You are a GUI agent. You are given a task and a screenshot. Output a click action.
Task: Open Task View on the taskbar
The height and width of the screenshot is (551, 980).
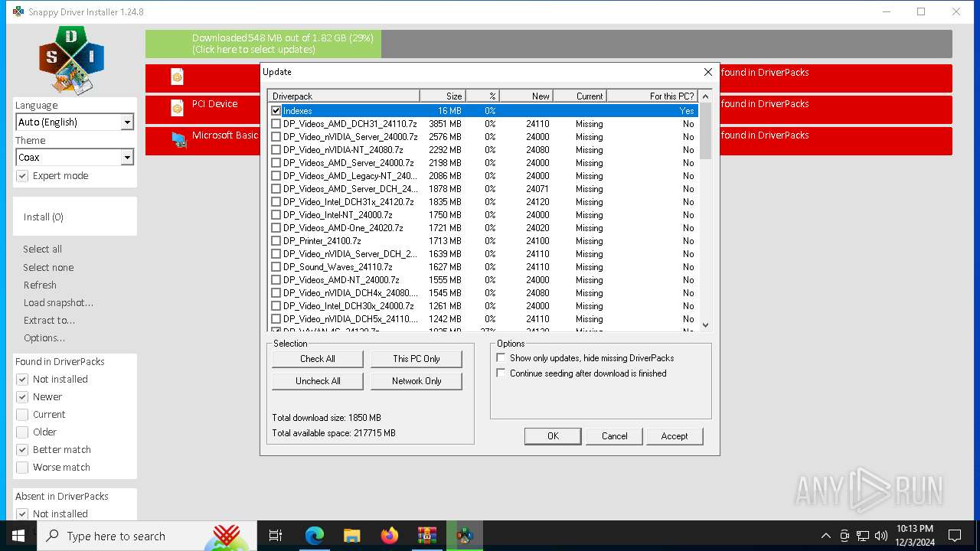276,536
